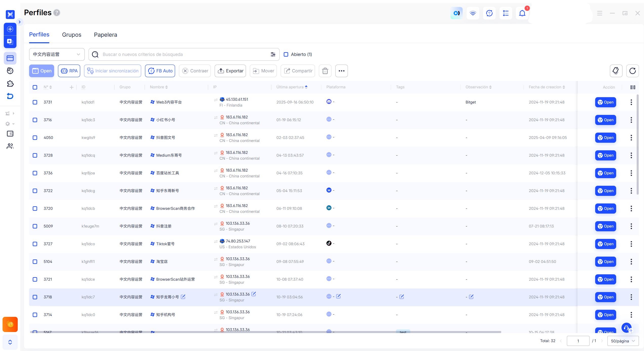Image resolution: width=644 pixels, height=351 pixels.
Task: Expand the sidebar with the arrow toggle
Action: click(19, 22)
